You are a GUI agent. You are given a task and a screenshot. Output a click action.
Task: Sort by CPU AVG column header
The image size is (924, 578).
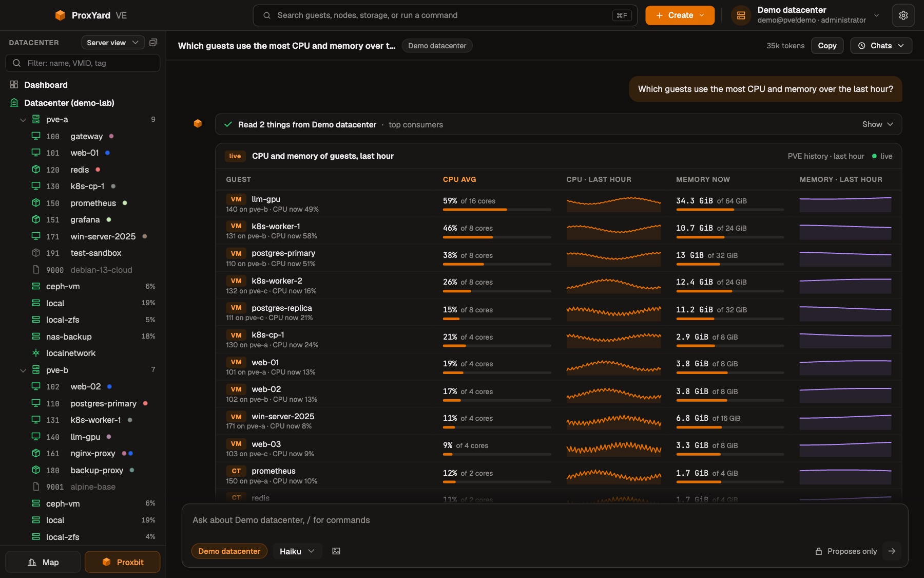pyautogui.click(x=459, y=179)
